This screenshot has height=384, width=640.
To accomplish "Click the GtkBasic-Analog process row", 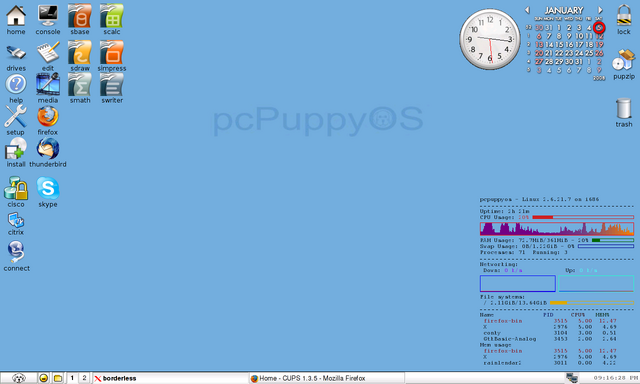I will point(550,339).
